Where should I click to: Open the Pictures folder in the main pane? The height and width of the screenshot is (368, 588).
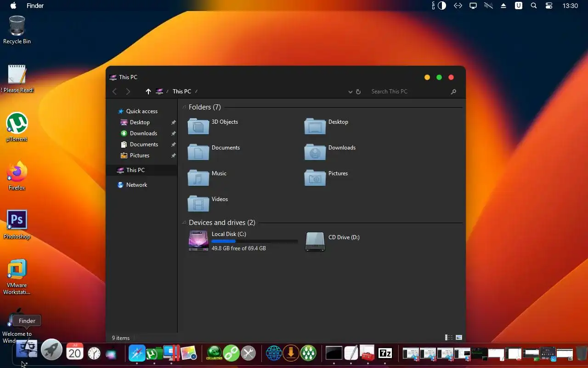click(x=326, y=178)
